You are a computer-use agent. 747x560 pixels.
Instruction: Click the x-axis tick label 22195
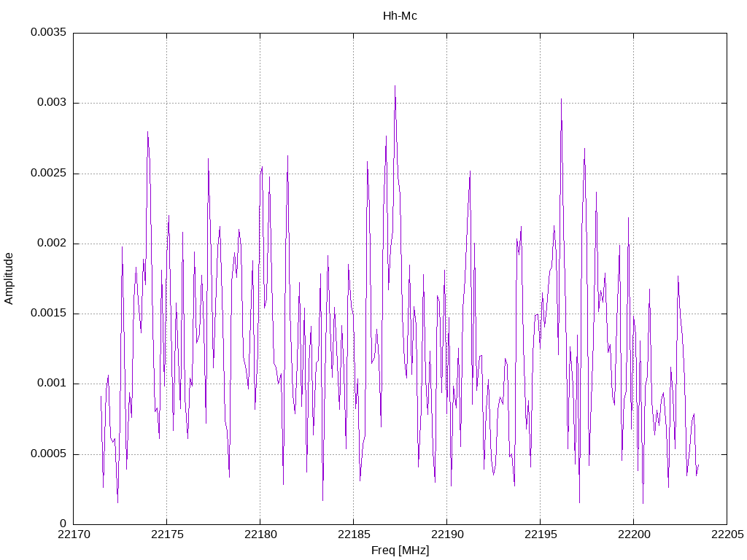[x=541, y=534]
